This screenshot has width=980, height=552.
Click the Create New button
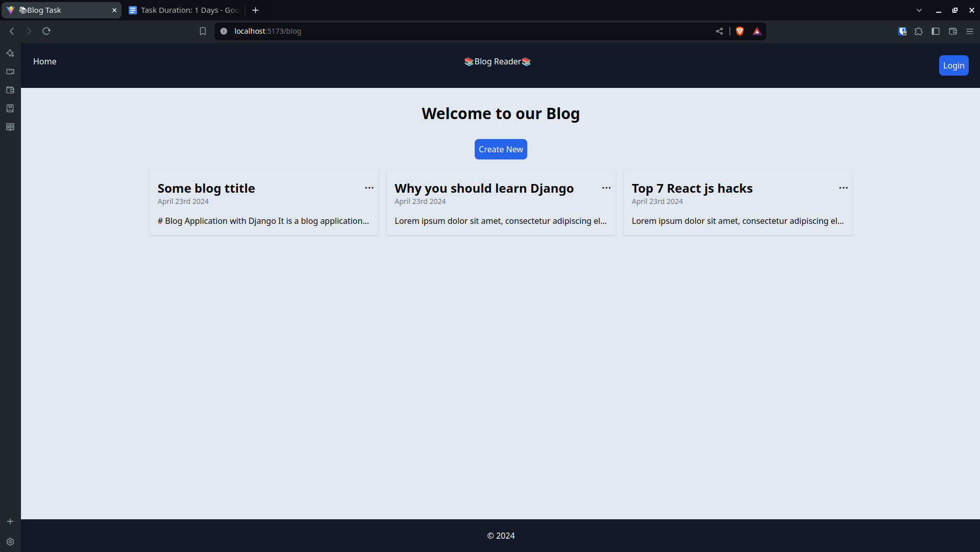[x=501, y=149]
